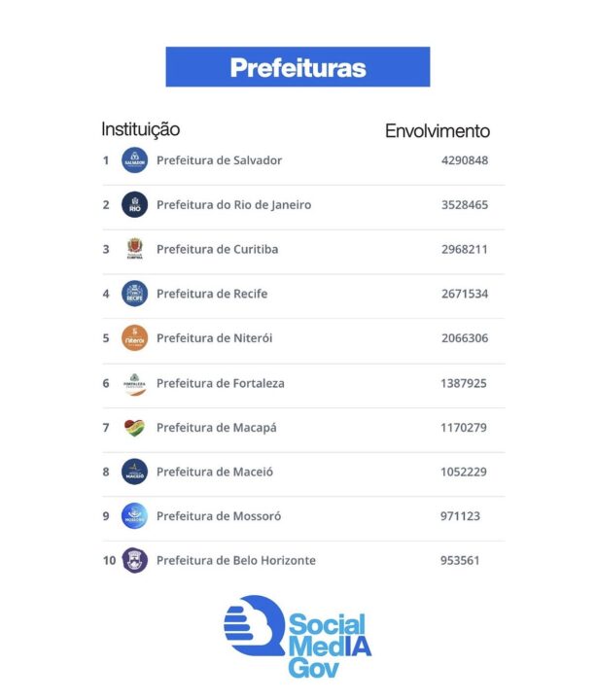Open the Prefeitura de Belo Horizonte link
Screen dimensions: 596x700
pos(236,560)
